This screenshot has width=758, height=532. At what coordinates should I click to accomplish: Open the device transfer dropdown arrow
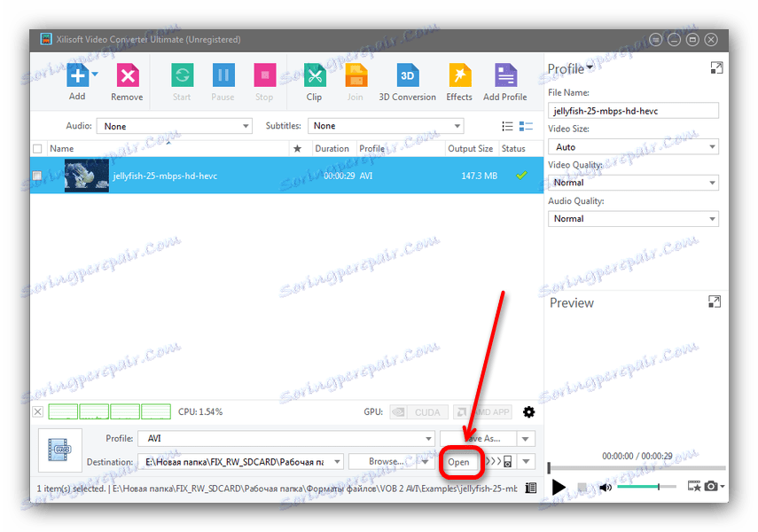pos(527,461)
